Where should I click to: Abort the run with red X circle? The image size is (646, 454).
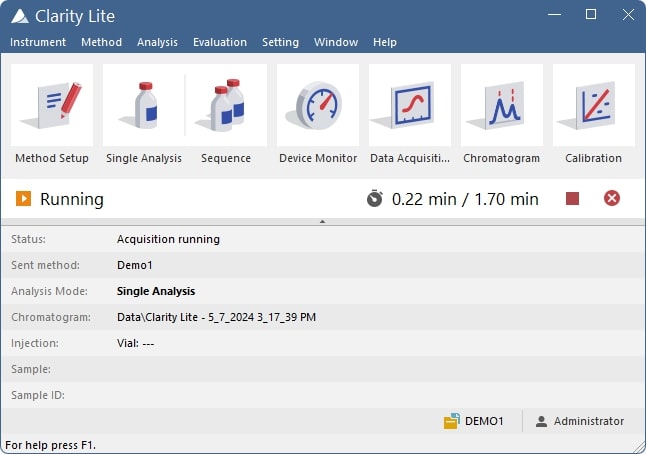coord(612,198)
